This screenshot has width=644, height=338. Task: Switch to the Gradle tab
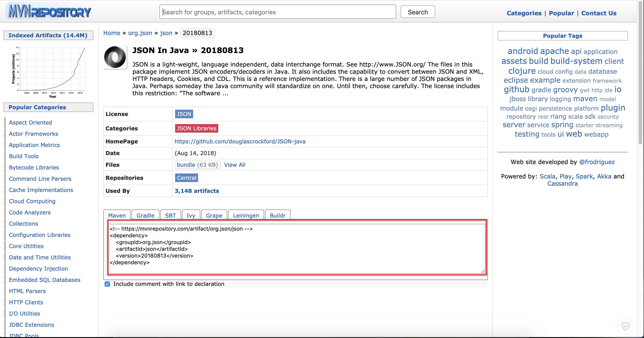(145, 216)
